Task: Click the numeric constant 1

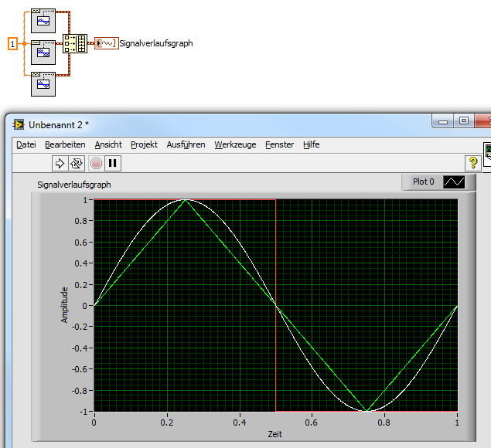Action: 12,44
